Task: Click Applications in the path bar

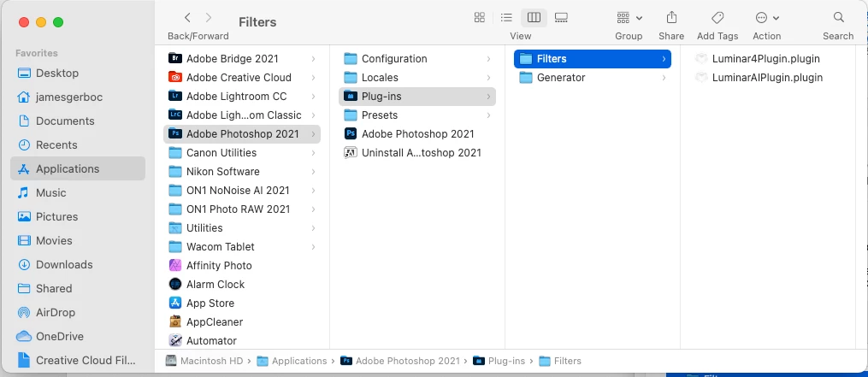Action: [292, 361]
